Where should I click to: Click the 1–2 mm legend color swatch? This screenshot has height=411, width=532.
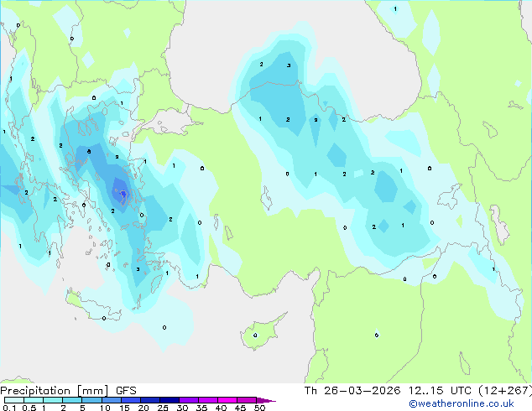coord(53,400)
